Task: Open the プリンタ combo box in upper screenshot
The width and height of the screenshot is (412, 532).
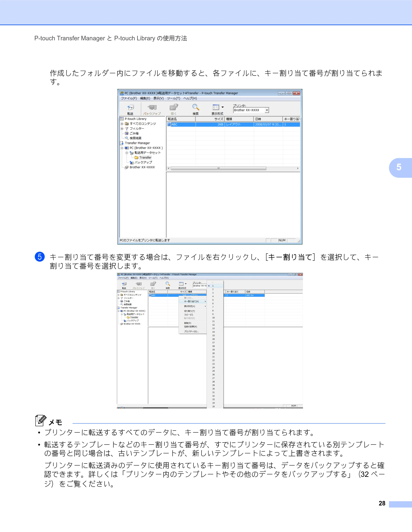Action: coord(267,110)
